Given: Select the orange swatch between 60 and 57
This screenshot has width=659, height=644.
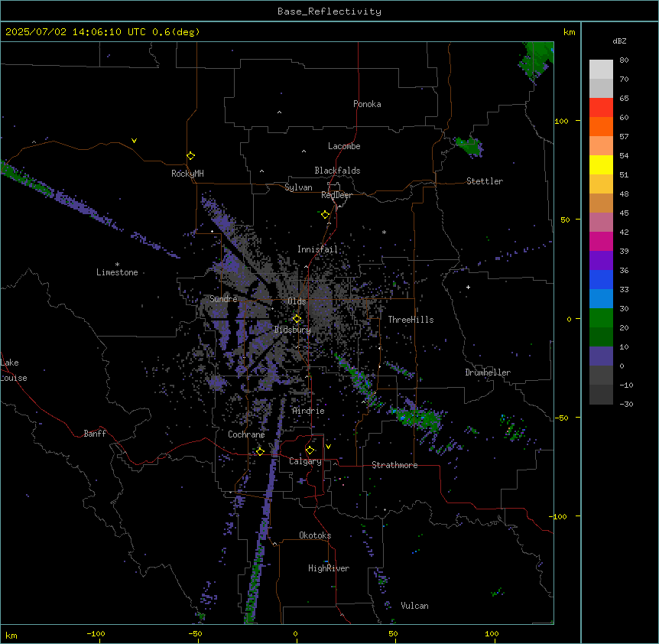Looking at the screenshot, I should click(x=601, y=126).
